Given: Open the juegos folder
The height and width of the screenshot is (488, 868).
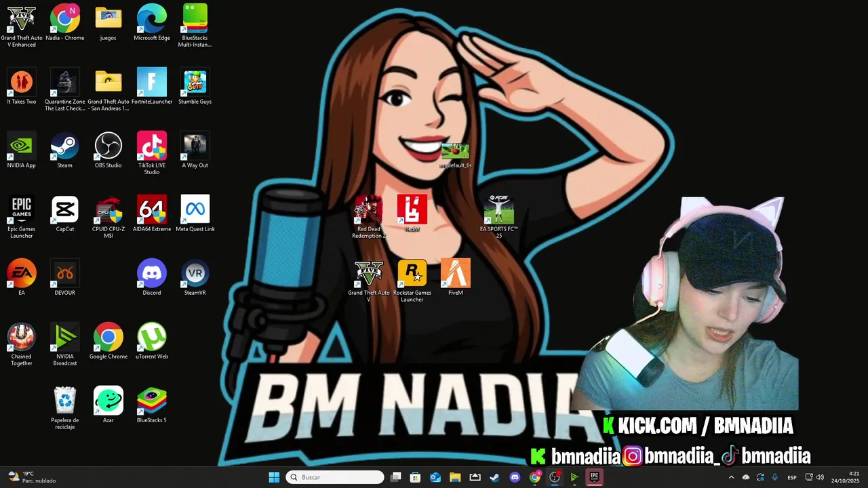Looking at the screenshot, I should pyautogui.click(x=108, y=24).
